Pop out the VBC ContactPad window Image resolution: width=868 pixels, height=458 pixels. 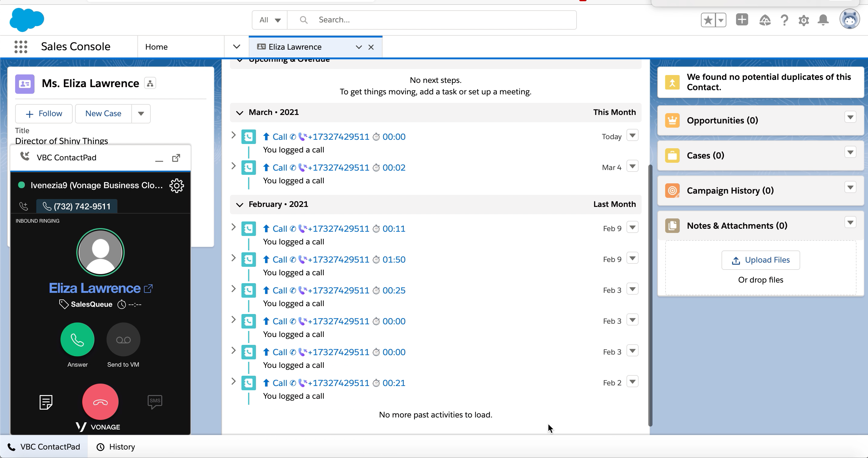176,158
